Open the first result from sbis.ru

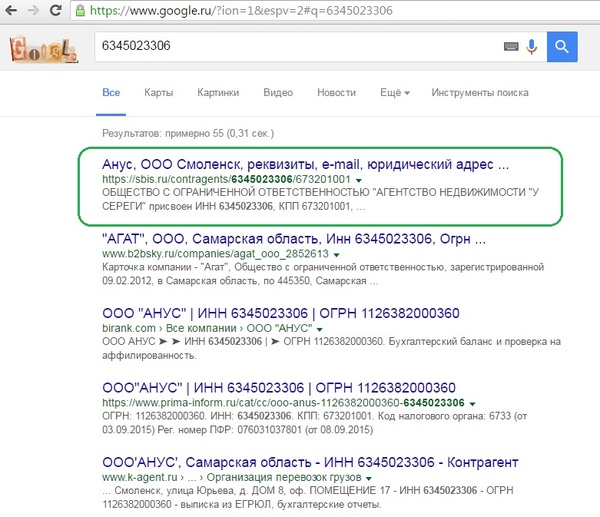pyautogui.click(x=306, y=163)
